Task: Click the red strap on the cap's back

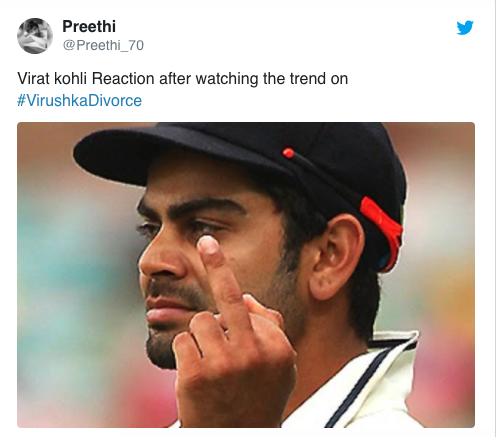Action: 383,230
